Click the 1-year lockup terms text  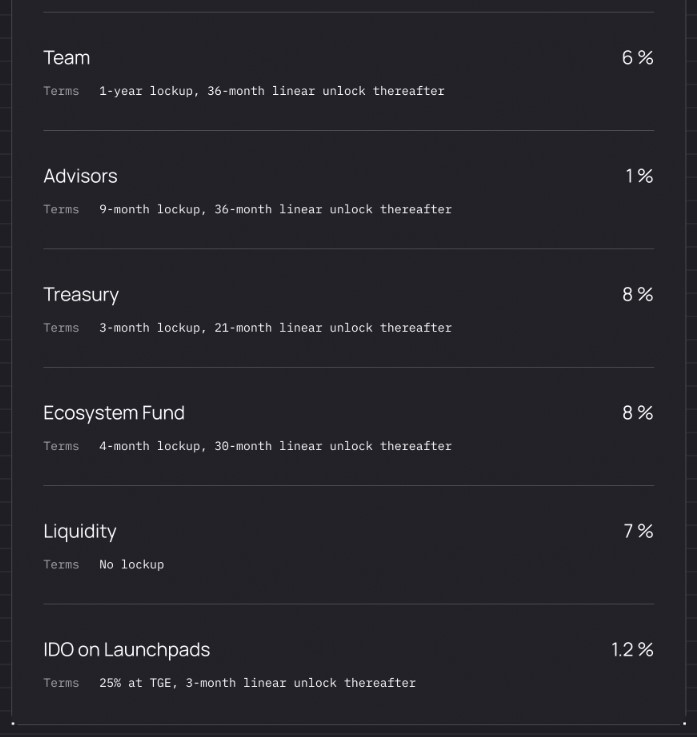click(x=271, y=91)
